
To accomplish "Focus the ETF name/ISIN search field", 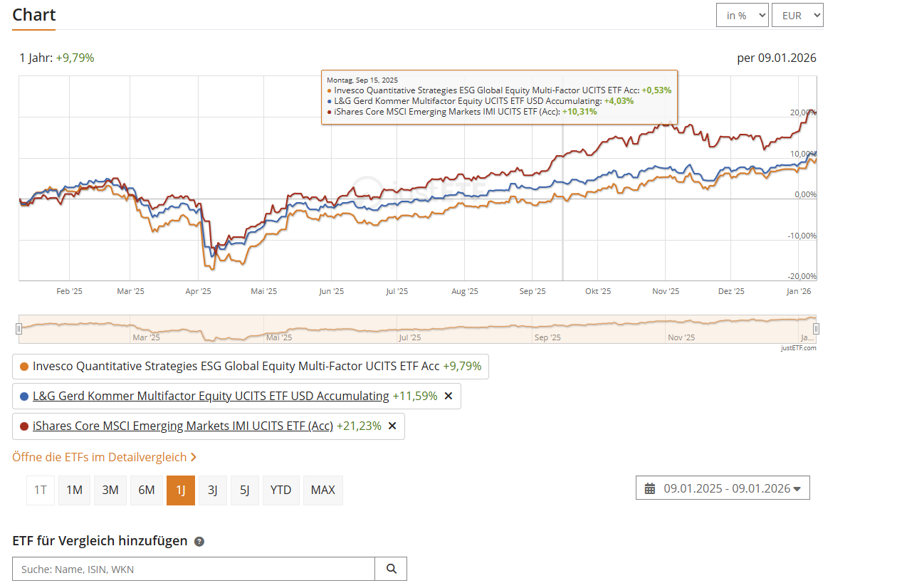I will [194, 569].
